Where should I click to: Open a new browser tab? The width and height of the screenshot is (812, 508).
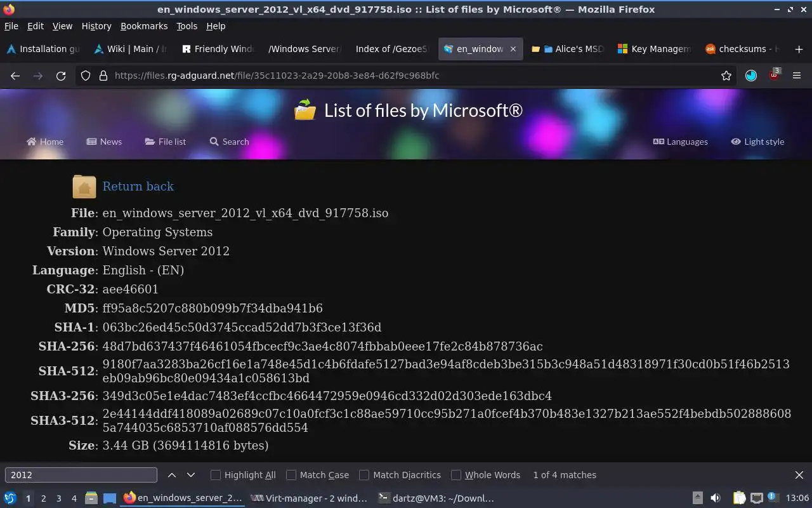(x=799, y=49)
